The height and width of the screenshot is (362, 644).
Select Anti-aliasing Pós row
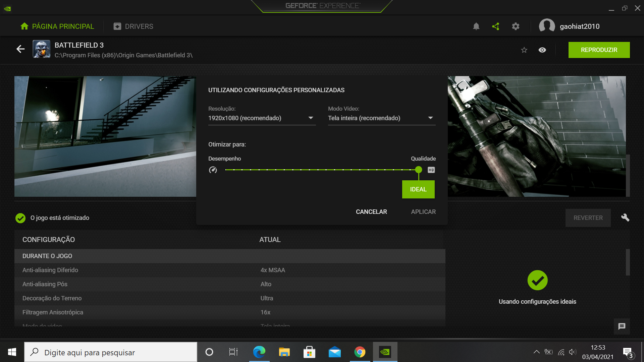230,284
